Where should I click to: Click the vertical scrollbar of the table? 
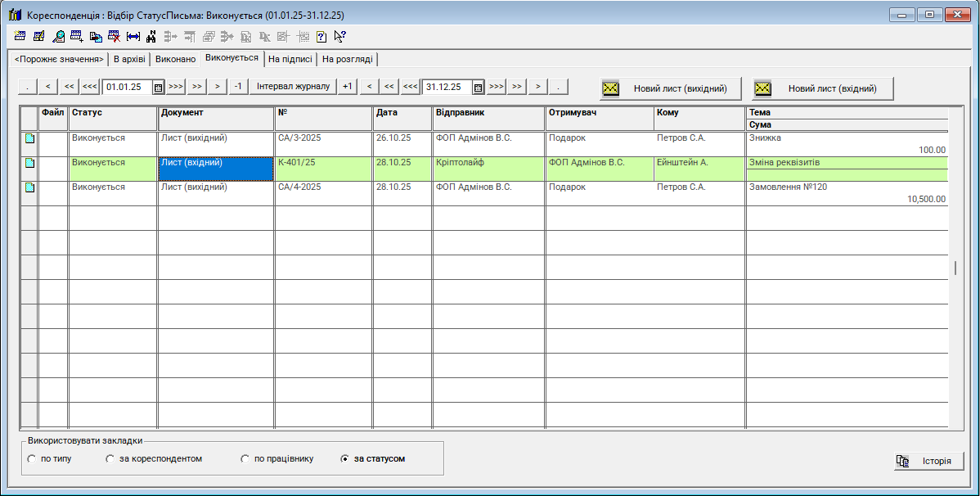click(x=955, y=267)
